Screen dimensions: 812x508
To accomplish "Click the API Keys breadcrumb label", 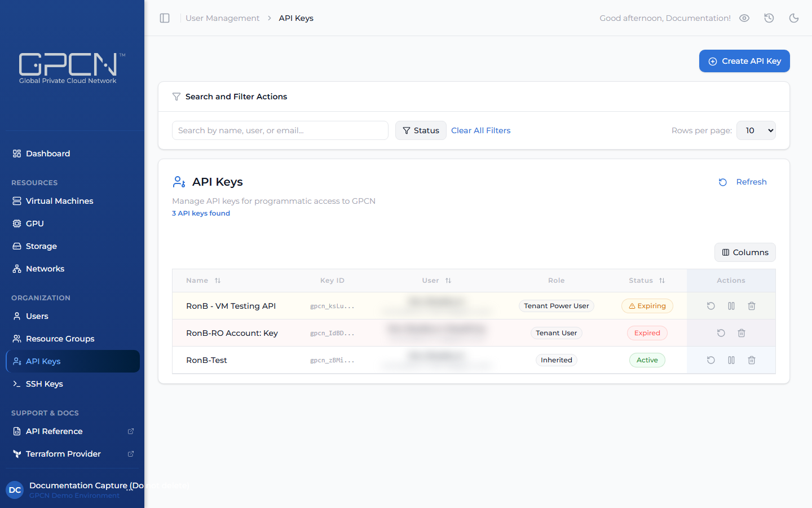I will click(x=296, y=18).
